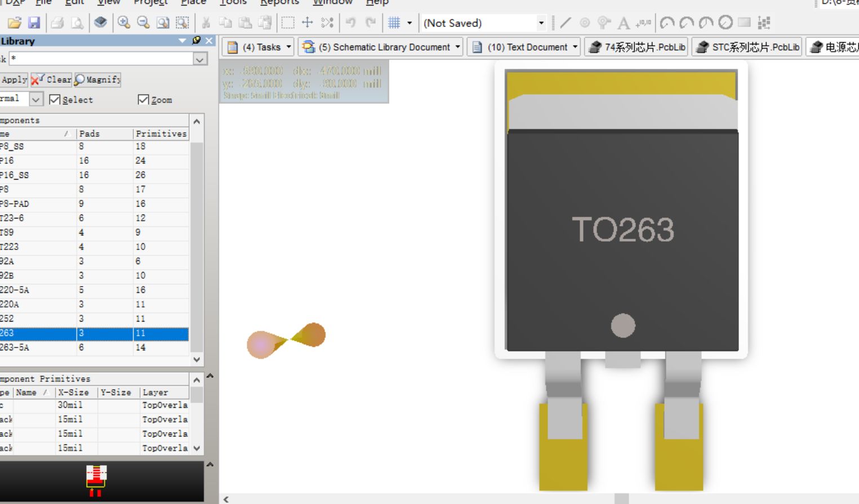Expand the (10) Text Document dropdown

pyautogui.click(x=575, y=47)
